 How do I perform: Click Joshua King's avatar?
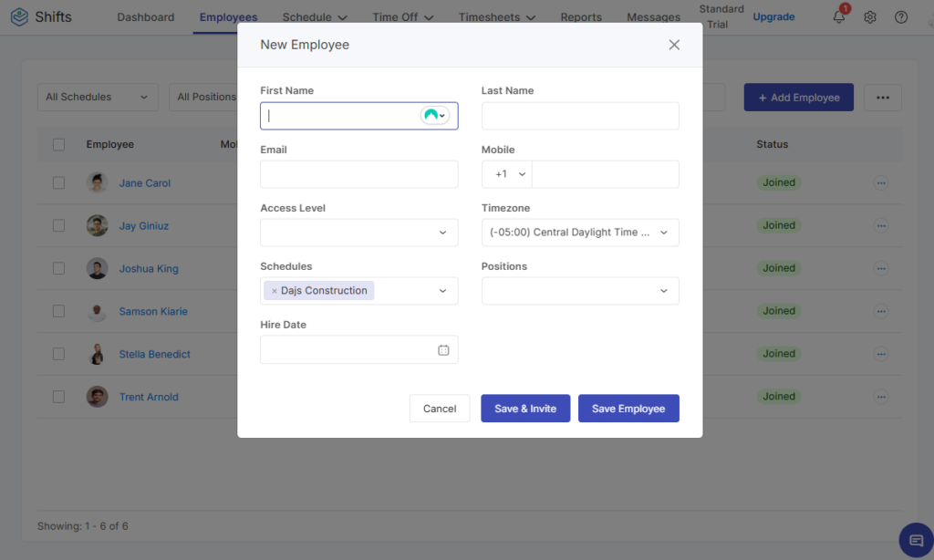tap(97, 268)
